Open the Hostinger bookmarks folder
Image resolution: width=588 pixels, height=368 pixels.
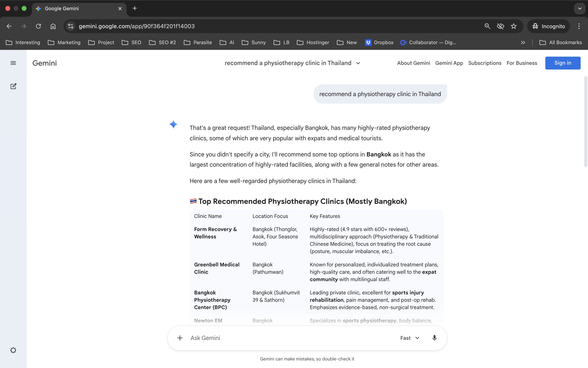point(313,43)
